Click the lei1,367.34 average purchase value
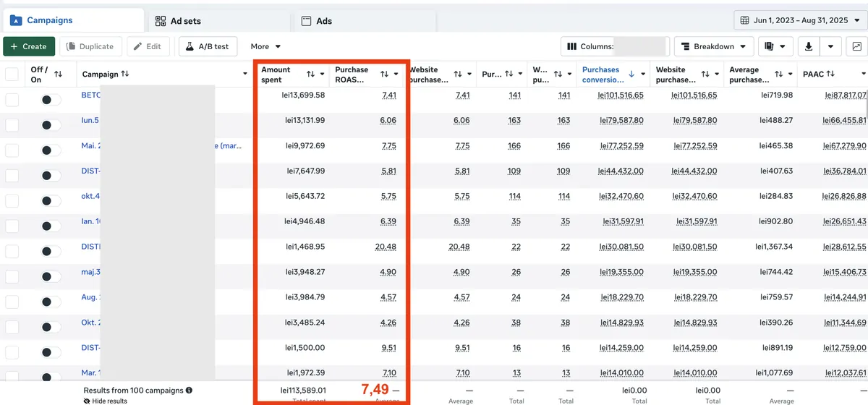Image resolution: width=868 pixels, height=405 pixels. [x=775, y=247]
